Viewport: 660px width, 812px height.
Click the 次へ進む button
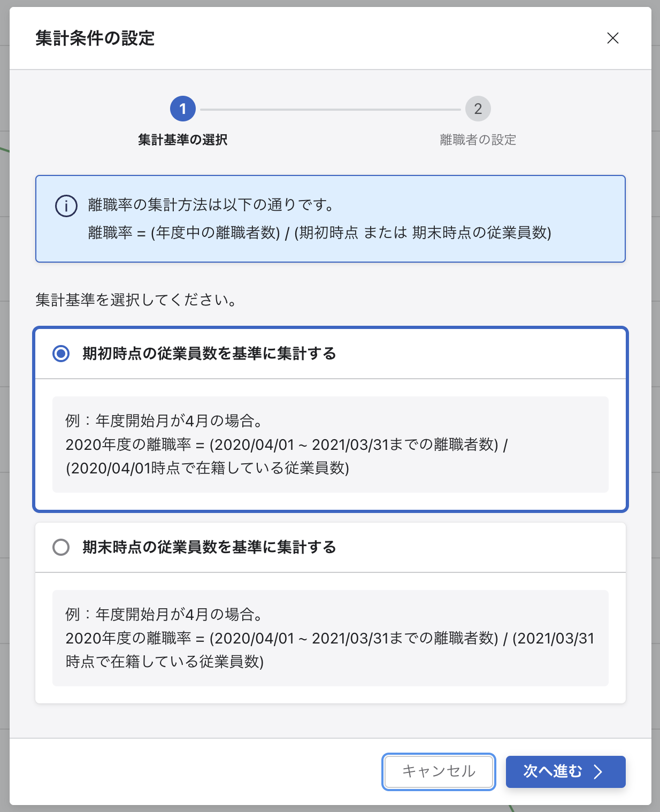(566, 771)
